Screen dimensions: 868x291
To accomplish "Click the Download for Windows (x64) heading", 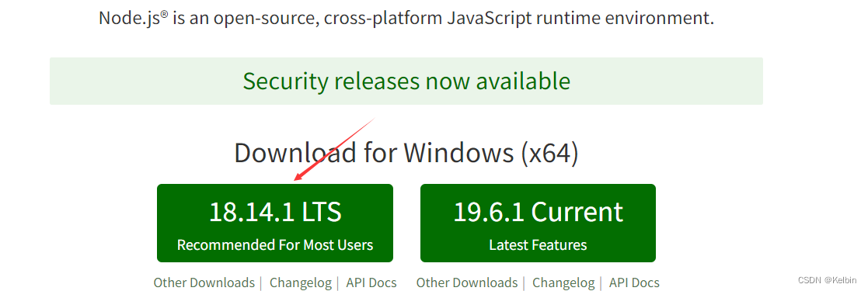I will click(x=406, y=153).
